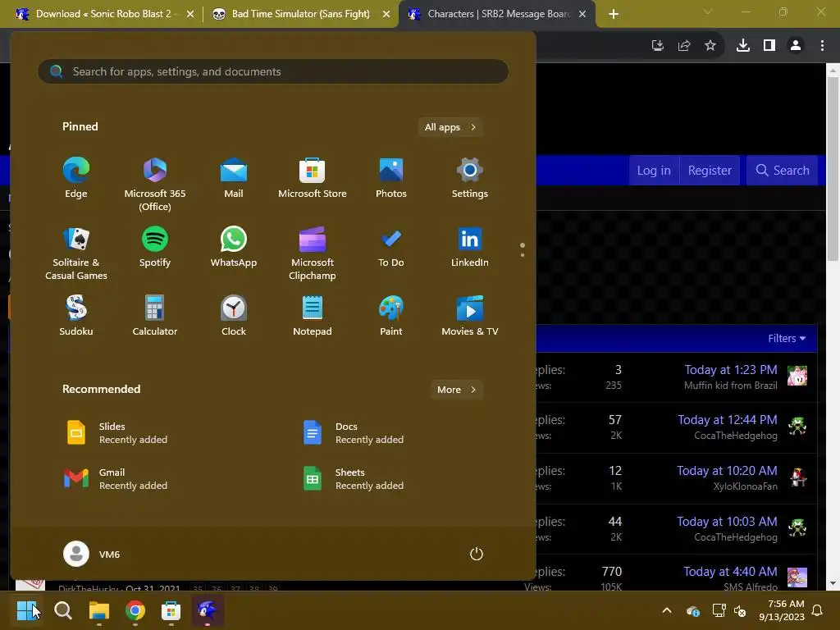840x630 pixels.
Task: Open taskbar Search
Action: pyautogui.click(x=63, y=610)
